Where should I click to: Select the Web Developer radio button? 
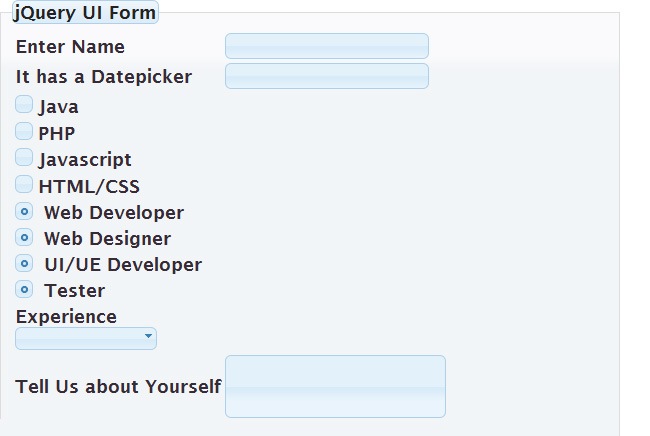pos(25,212)
